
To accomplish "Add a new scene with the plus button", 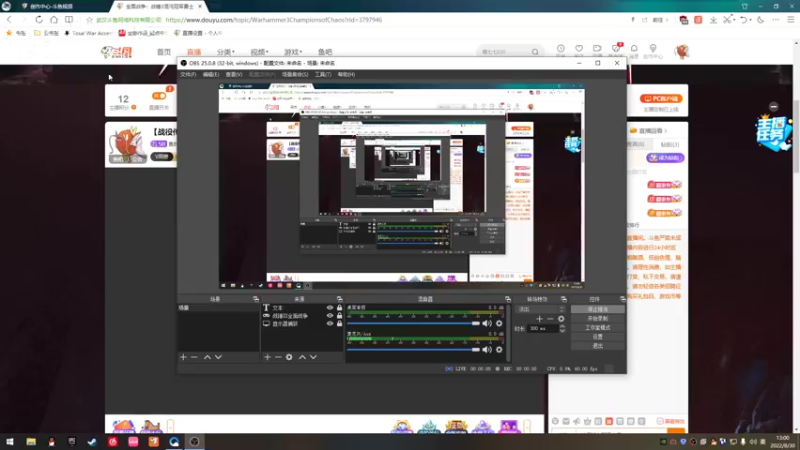I will pyautogui.click(x=183, y=357).
